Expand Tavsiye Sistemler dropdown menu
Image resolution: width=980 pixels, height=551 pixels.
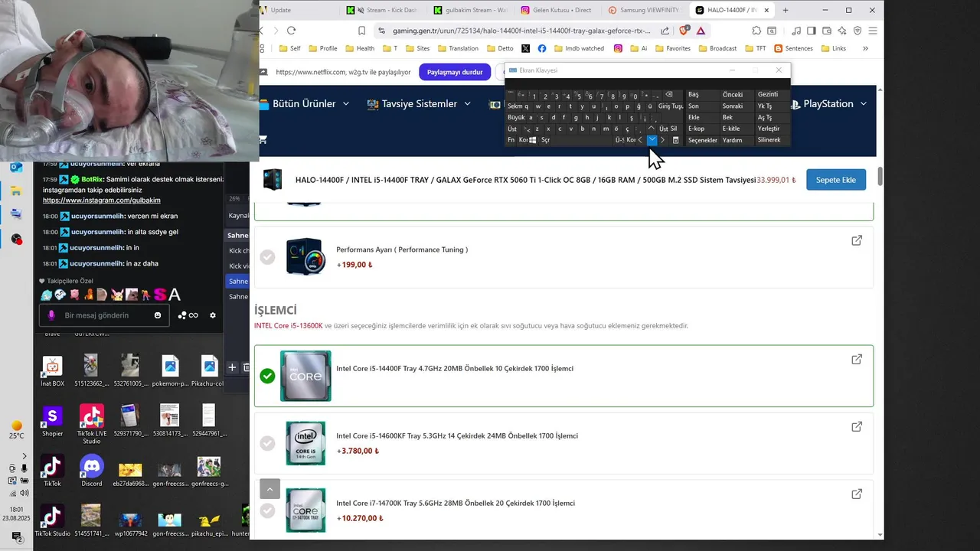click(x=418, y=104)
